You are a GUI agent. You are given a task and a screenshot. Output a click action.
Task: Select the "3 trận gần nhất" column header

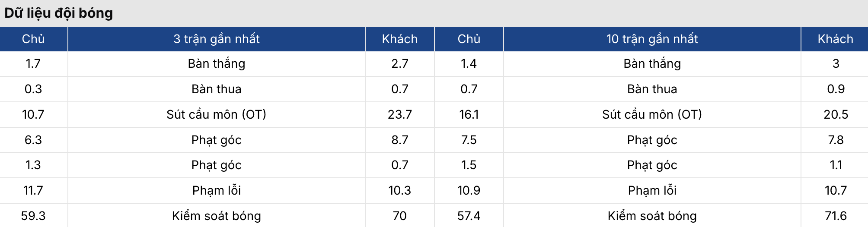216,39
